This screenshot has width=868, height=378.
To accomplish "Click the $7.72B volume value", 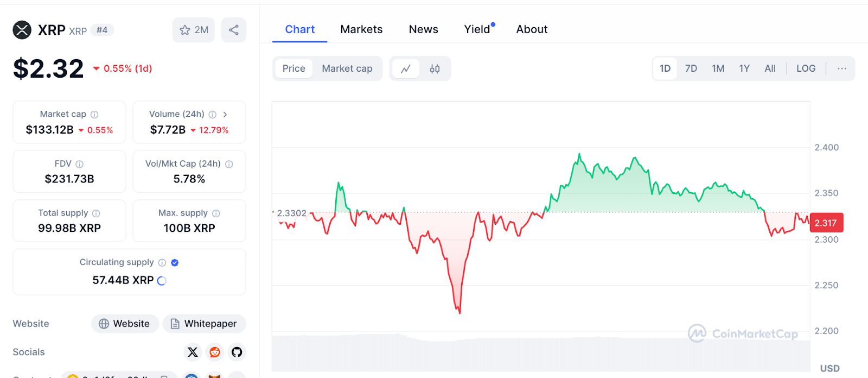I will pos(168,130).
